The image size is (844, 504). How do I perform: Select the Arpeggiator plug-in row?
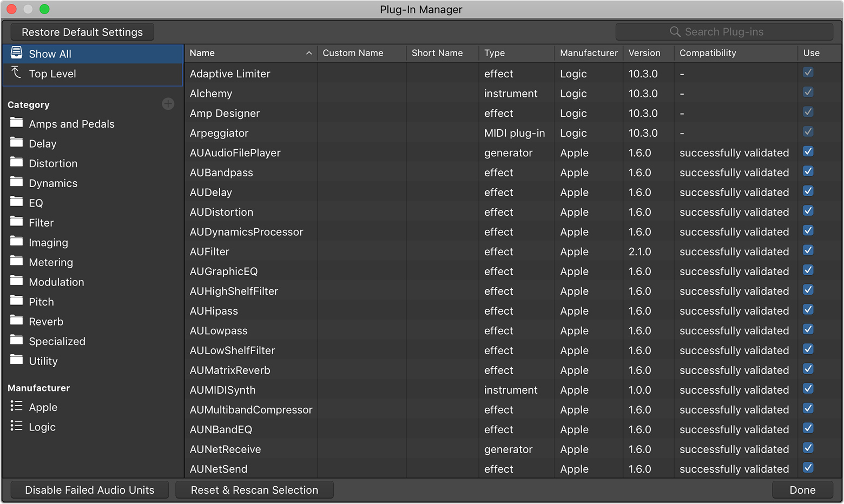click(512, 133)
